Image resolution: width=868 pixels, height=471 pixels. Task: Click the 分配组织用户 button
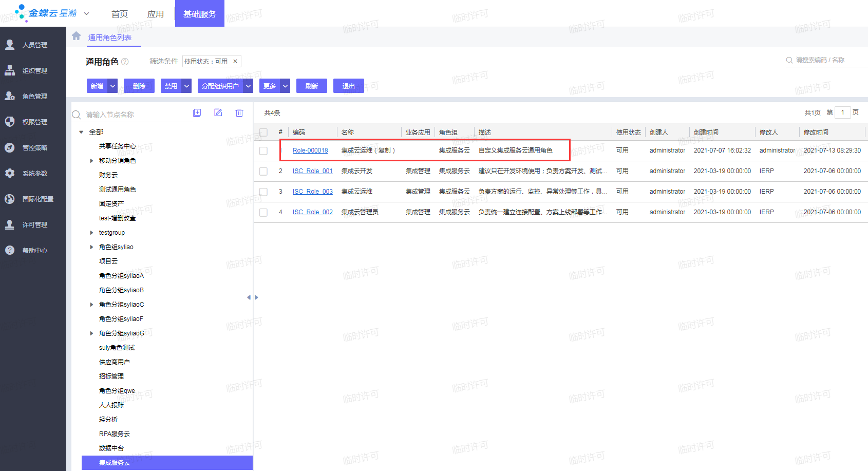pyautogui.click(x=220, y=86)
